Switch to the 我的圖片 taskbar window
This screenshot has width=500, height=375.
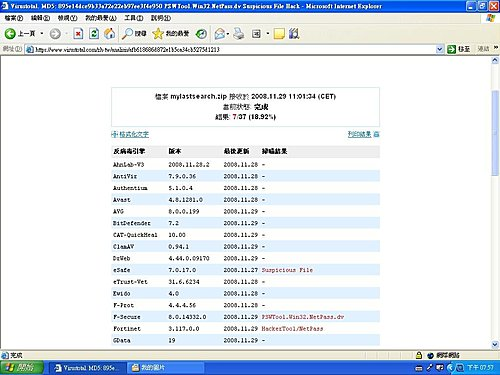click(x=166, y=368)
